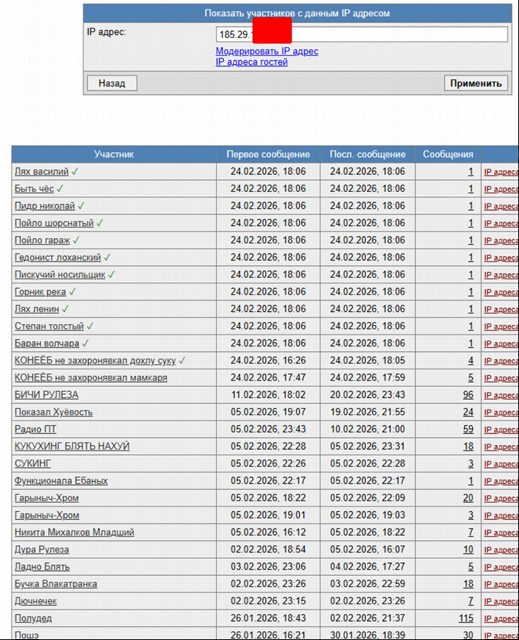The width and height of the screenshot is (519, 640).
Task: Open message count 96 for БИЧИ РУЛЕЗА
Action: (x=468, y=395)
